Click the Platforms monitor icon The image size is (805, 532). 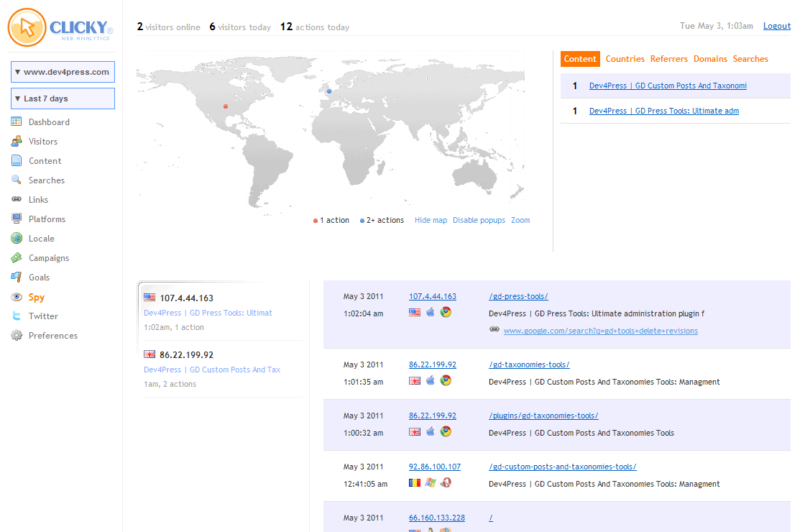tap(17, 219)
